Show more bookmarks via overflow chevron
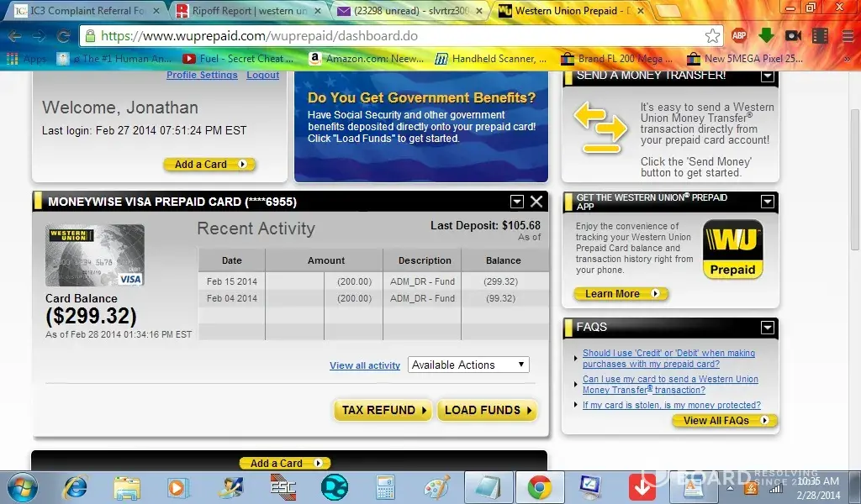 848,59
